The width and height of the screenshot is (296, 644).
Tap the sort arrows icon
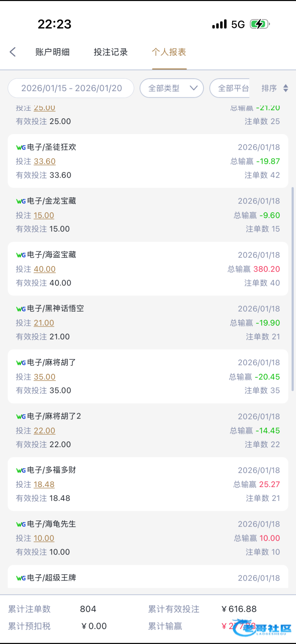(x=286, y=88)
